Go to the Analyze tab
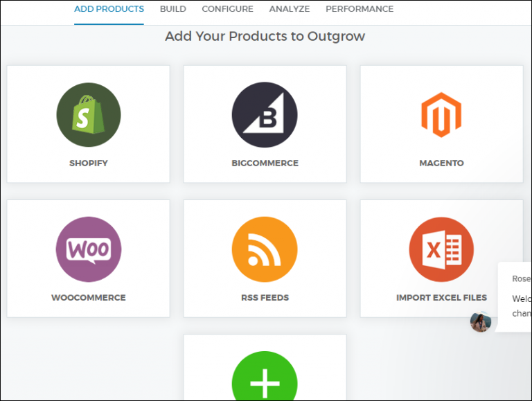Screen dimensions: 532x401 (x=289, y=9)
